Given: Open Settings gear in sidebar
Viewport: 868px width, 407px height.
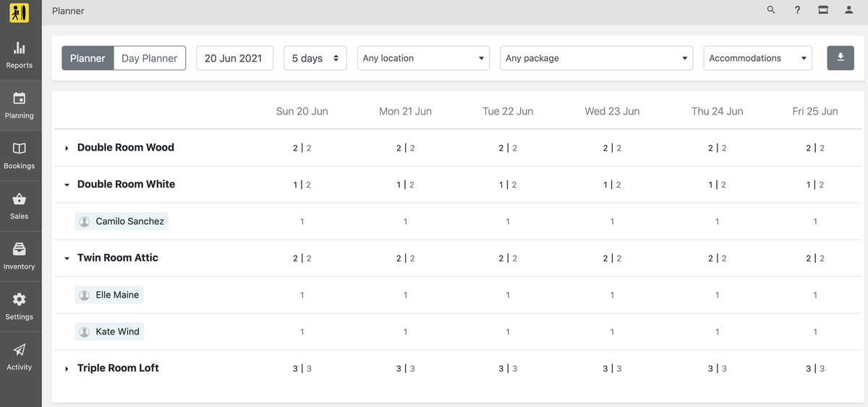Looking at the screenshot, I should click(x=20, y=299).
